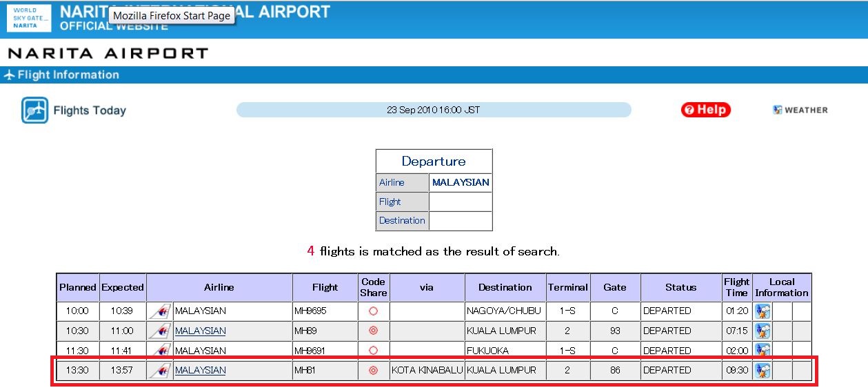868x390 pixels.
Task: Click the World Sky Gate Narita logo
Action: point(29,19)
